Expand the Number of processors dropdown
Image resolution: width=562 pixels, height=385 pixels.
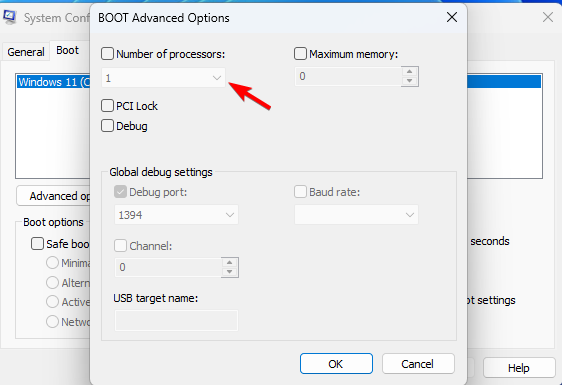pos(163,77)
